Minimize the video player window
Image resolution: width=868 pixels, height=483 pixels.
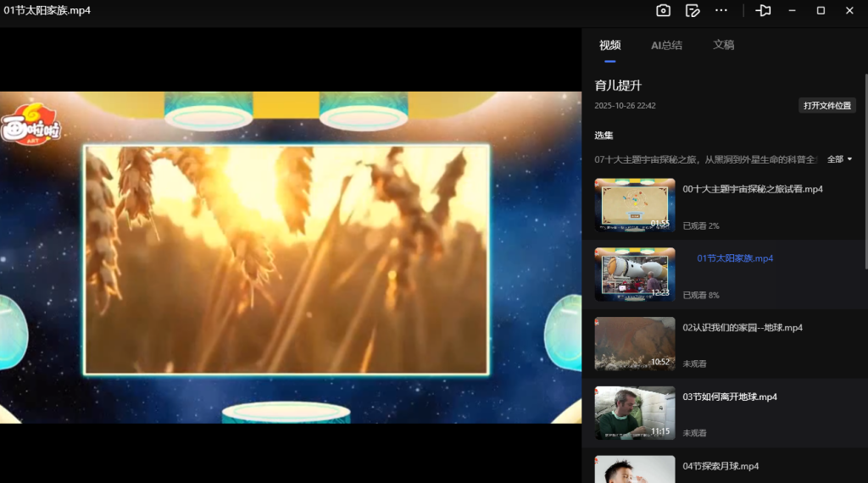click(x=792, y=10)
